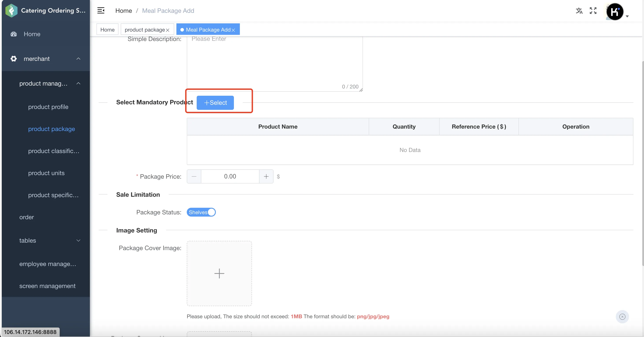
Task: Click the merchant gear icon
Action: point(13,59)
